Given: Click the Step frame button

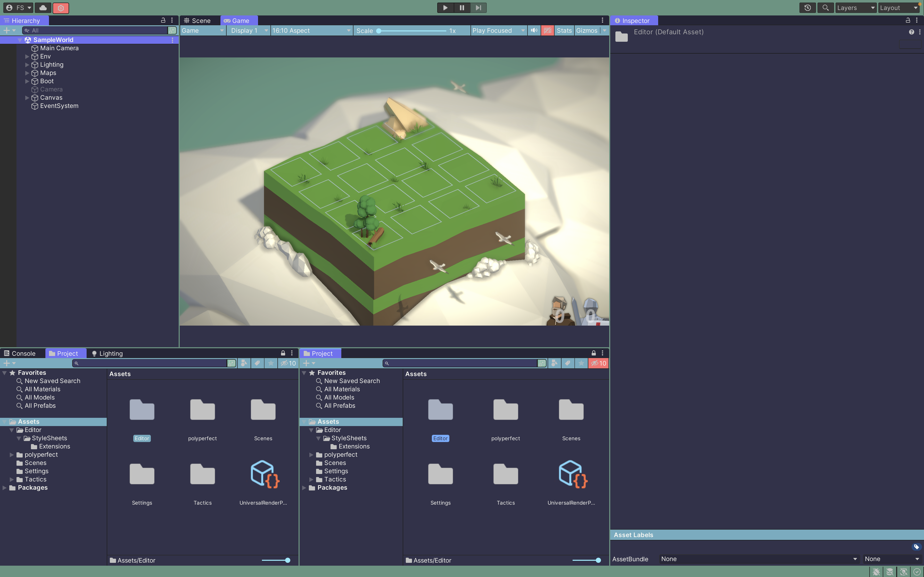Looking at the screenshot, I should (x=478, y=8).
